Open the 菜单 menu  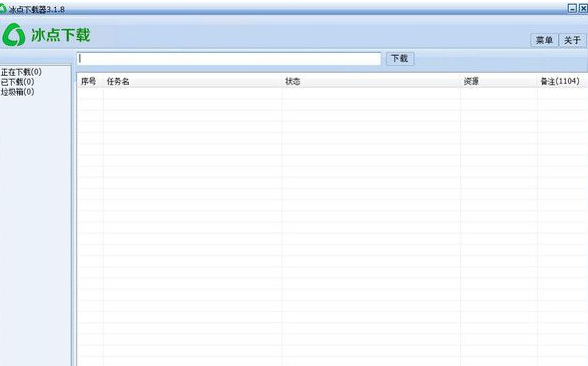pyautogui.click(x=544, y=40)
